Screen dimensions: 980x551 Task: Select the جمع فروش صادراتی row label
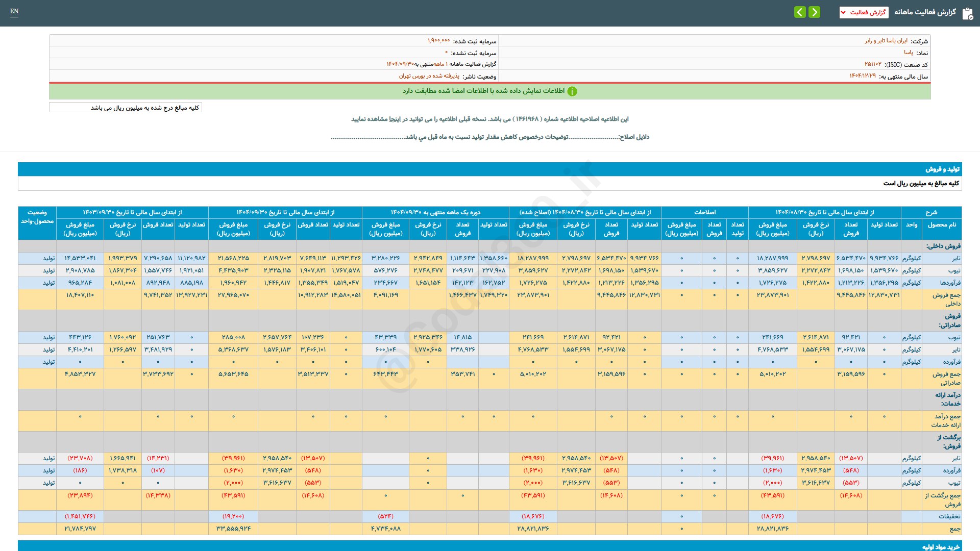946,378
